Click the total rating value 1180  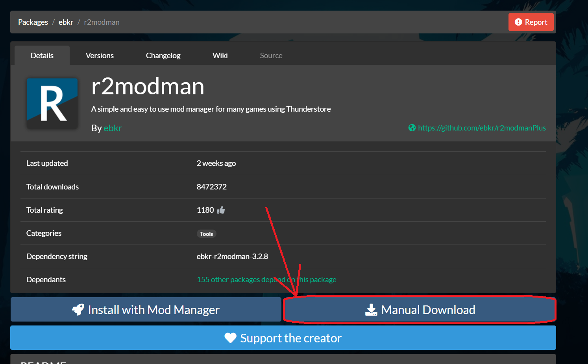click(205, 210)
